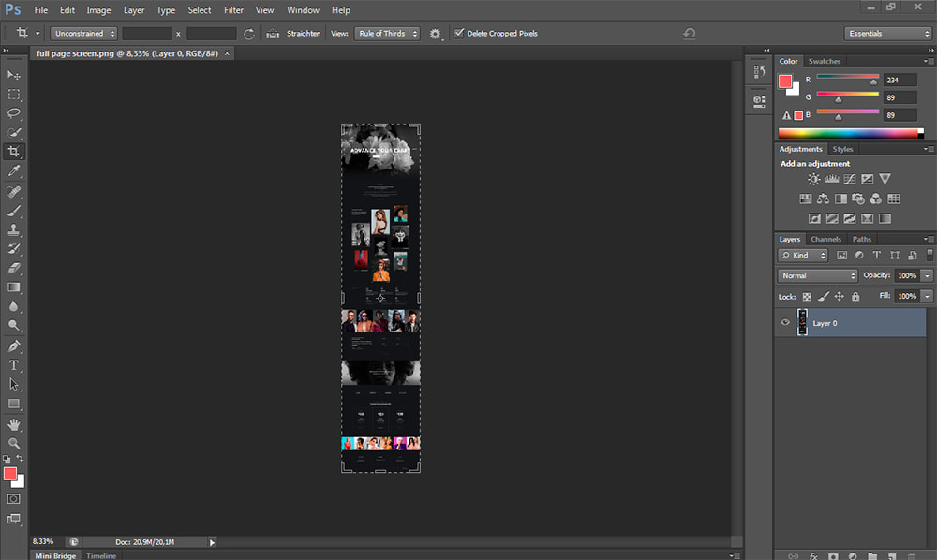Select the Move tool
This screenshot has width=937, height=560.
[x=14, y=75]
